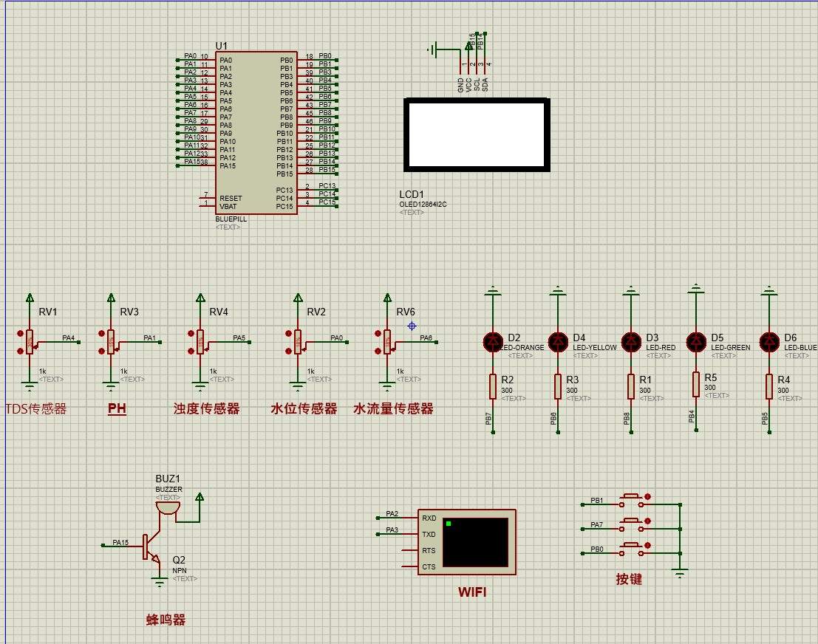The height and width of the screenshot is (644, 818).
Task: Click the TXD pin on the WIFI terminal
Action: (429, 535)
